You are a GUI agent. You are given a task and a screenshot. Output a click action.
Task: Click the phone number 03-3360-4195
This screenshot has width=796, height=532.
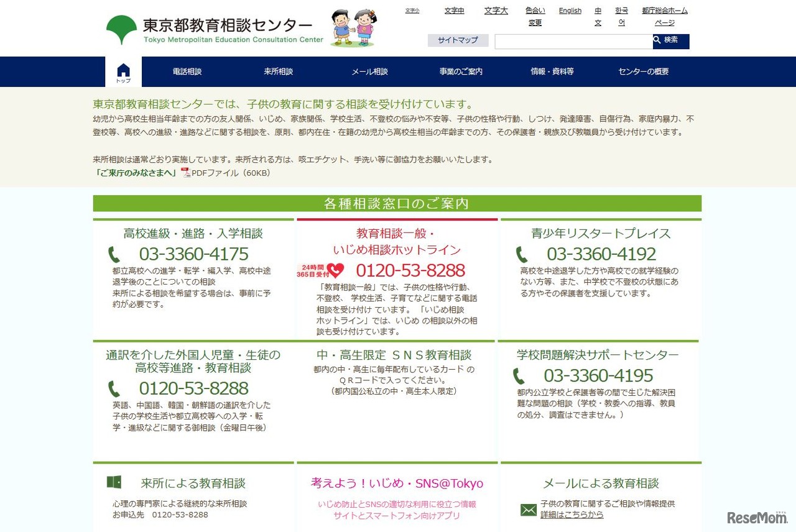(598, 376)
